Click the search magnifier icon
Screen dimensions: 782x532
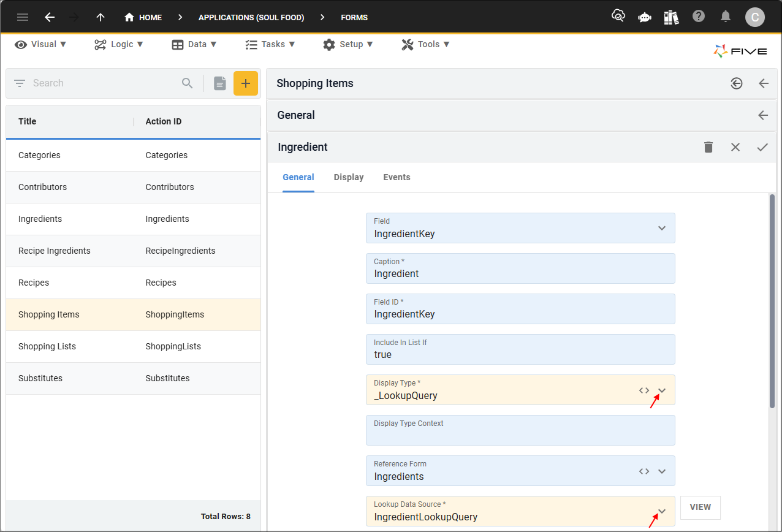click(188, 83)
